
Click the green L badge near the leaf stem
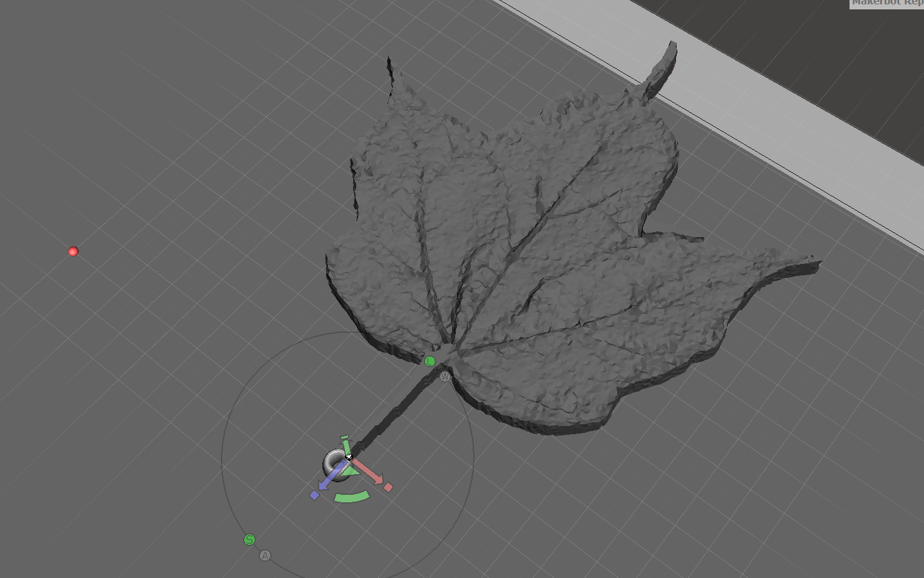pyautogui.click(x=429, y=361)
